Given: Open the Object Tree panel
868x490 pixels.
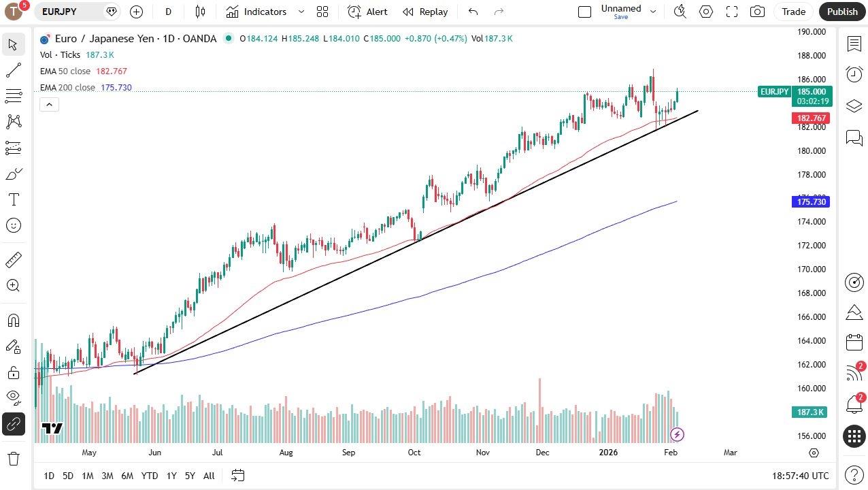Looking at the screenshot, I should (x=854, y=106).
